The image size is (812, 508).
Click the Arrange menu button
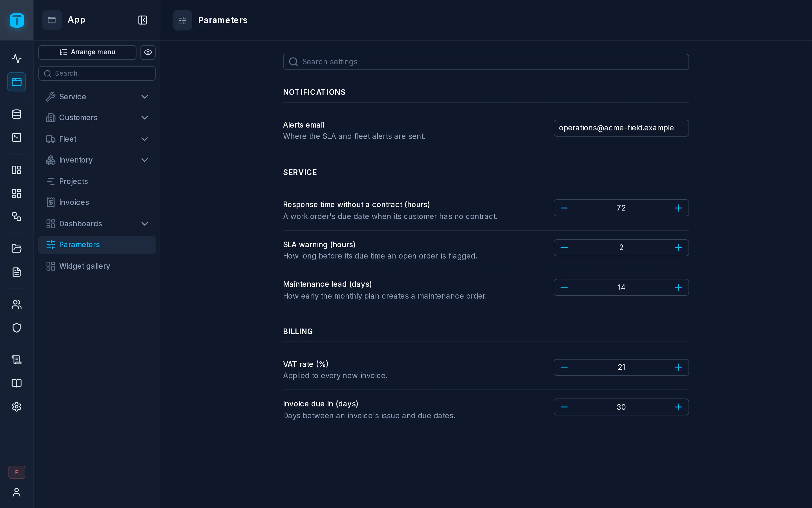coord(87,52)
